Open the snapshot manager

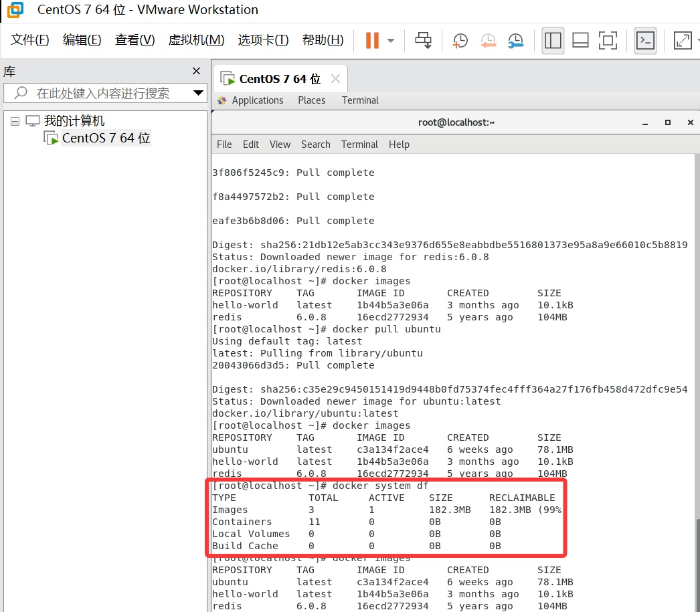tap(516, 41)
